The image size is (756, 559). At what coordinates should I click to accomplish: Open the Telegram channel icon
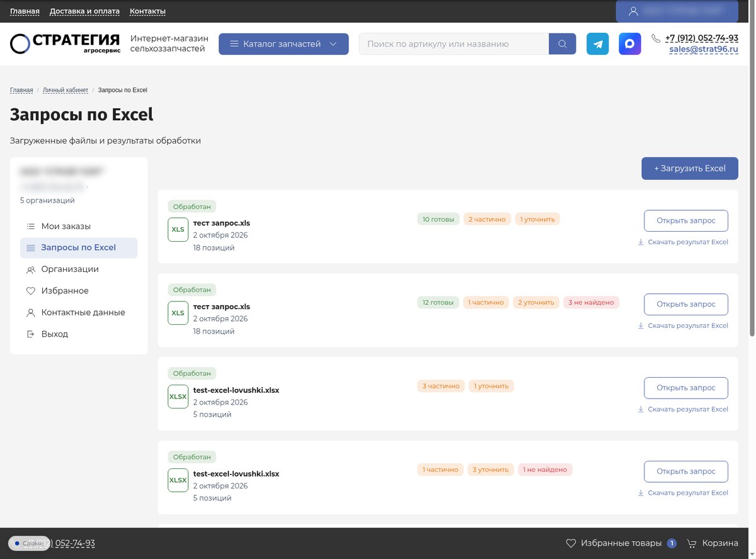tap(598, 44)
